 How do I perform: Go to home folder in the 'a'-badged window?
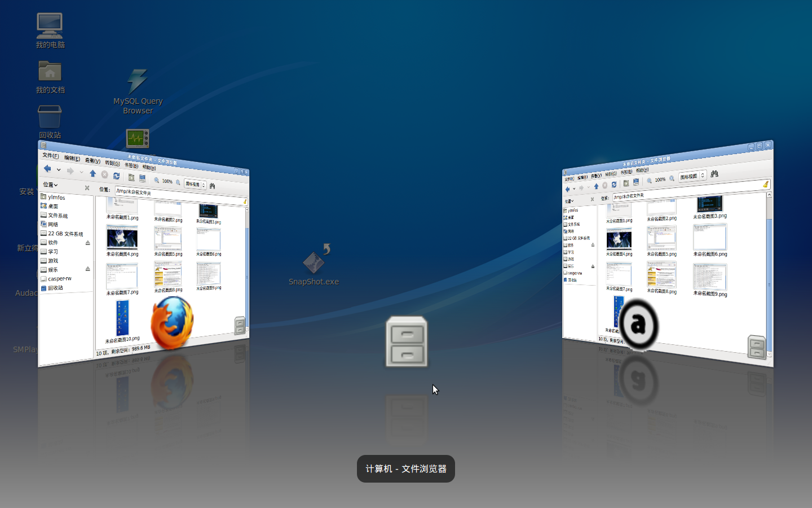(x=626, y=183)
